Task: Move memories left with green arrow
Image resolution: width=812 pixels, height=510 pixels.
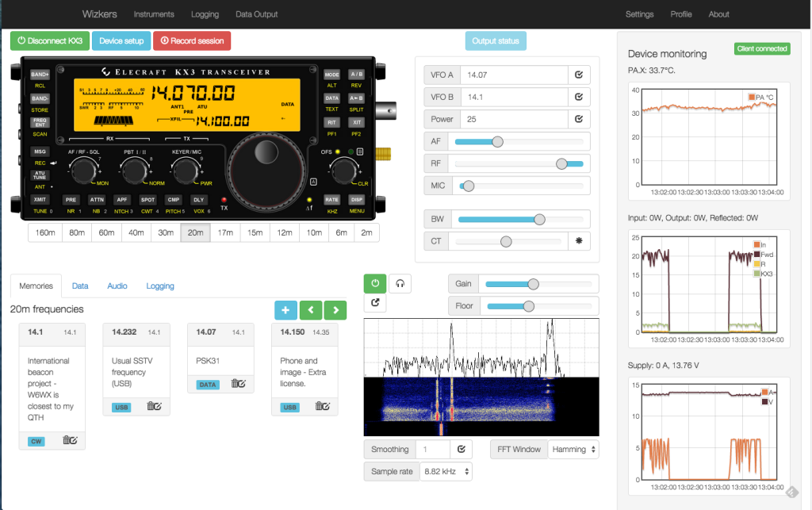Action: click(x=311, y=310)
